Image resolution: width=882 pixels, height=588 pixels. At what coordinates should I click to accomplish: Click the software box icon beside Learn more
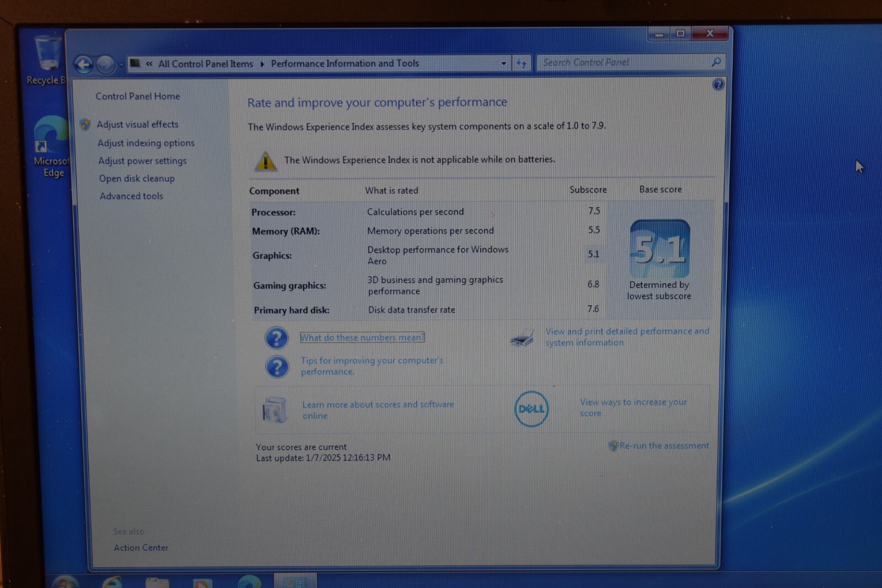[x=275, y=410]
